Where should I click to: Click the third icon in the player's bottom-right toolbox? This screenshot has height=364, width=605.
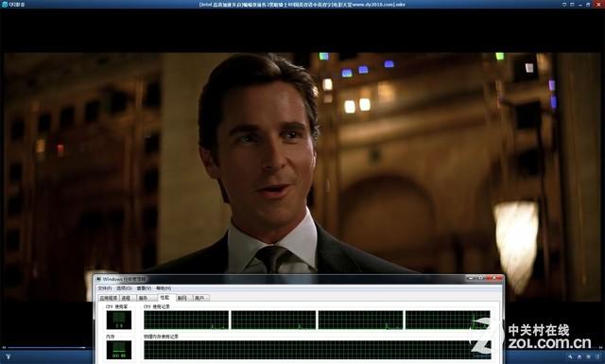(x=588, y=356)
